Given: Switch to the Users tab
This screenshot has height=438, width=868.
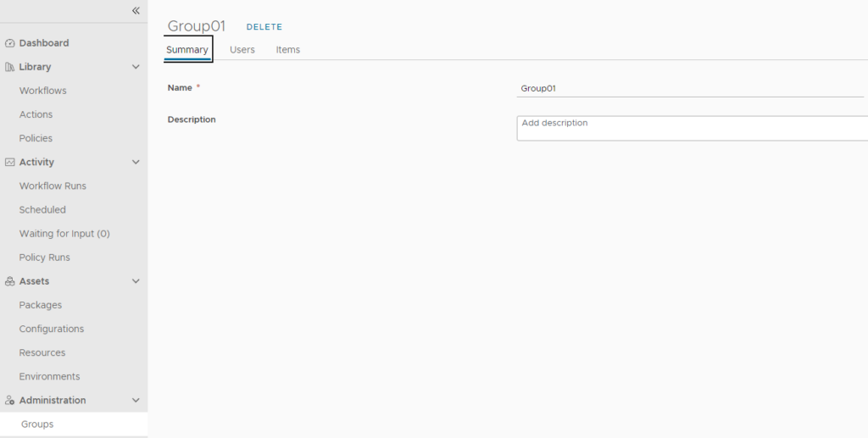Looking at the screenshot, I should tap(242, 49).
